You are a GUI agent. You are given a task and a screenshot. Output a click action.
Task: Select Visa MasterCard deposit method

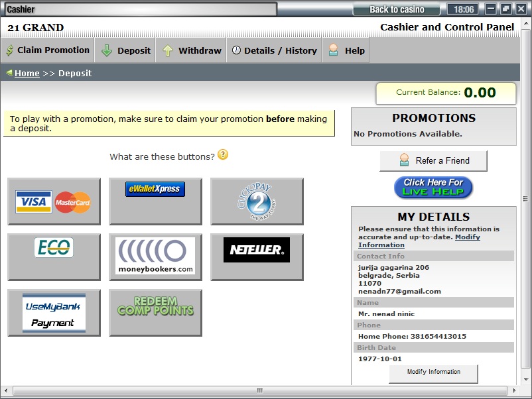[x=54, y=201]
